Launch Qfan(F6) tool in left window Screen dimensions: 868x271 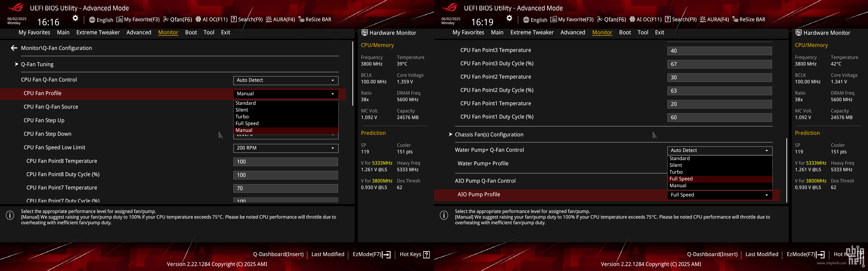coord(178,19)
